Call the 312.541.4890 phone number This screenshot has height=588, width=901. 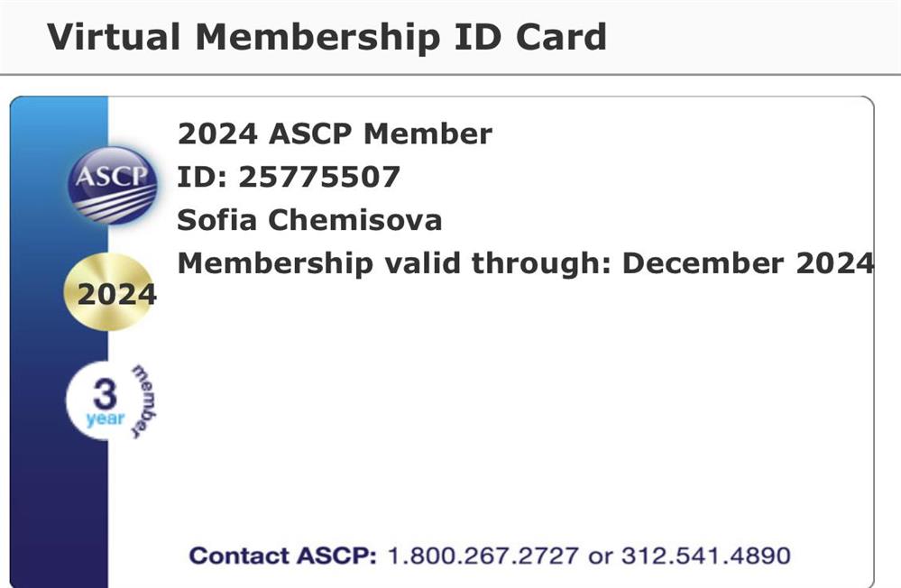click(x=705, y=556)
